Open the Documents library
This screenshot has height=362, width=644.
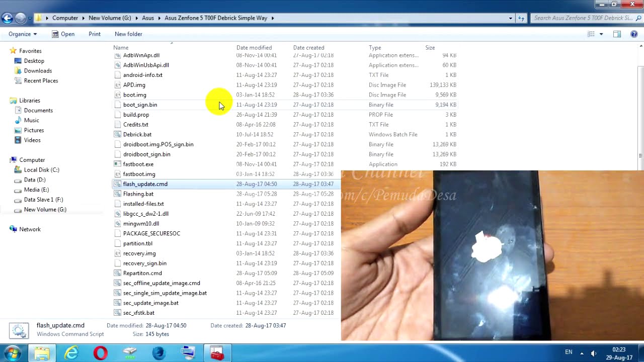point(38,111)
